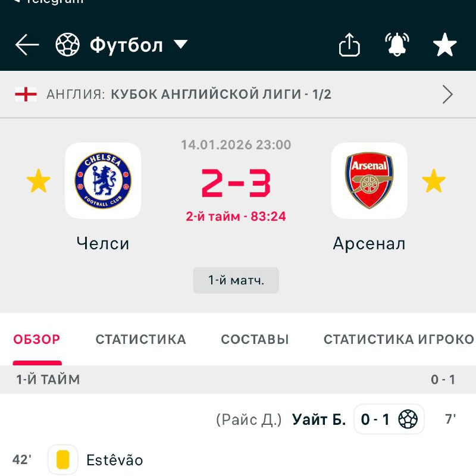Open the share icon

coord(349,45)
